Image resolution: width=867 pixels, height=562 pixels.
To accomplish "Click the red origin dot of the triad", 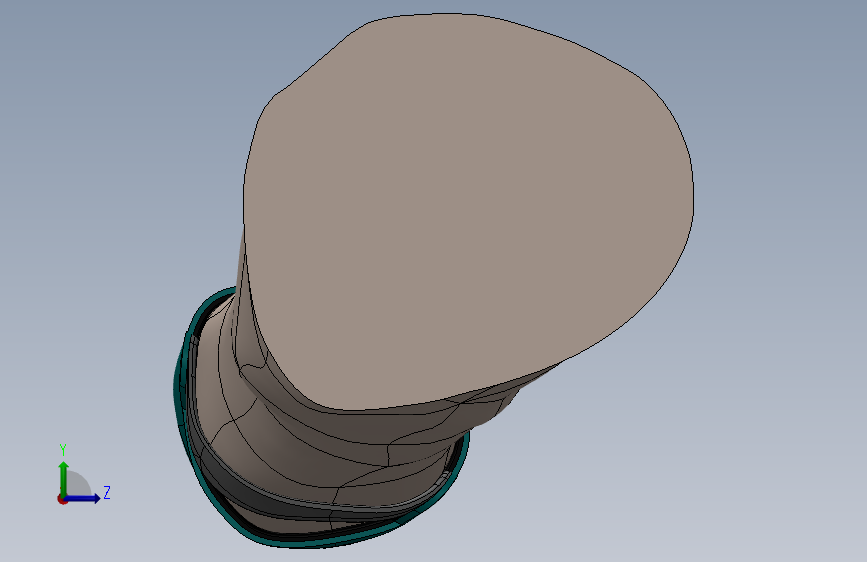I will coord(62,499).
